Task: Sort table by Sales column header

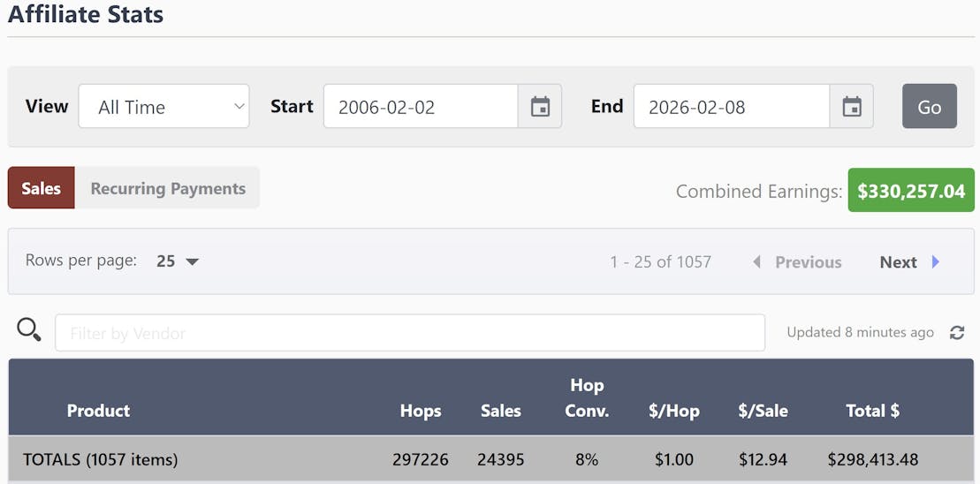Action: pos(501,411)
